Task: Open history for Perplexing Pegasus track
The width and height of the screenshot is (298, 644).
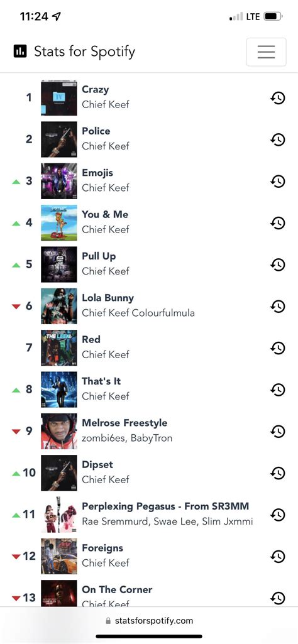Action: (278, 515)
